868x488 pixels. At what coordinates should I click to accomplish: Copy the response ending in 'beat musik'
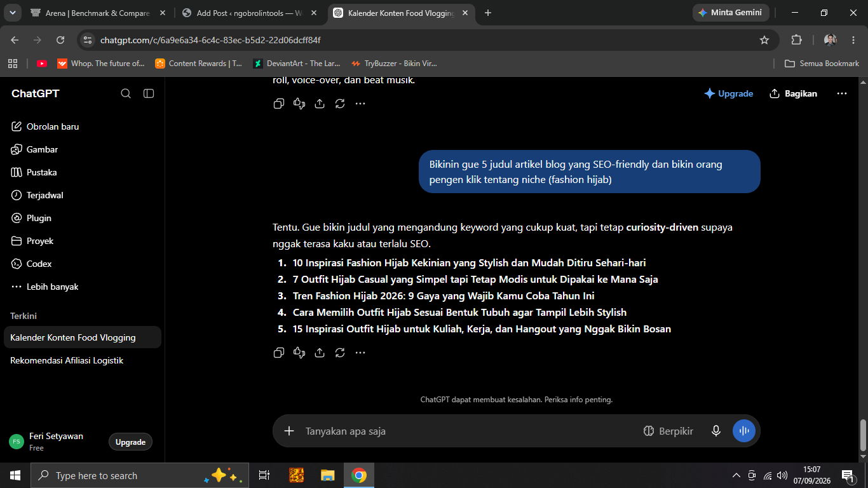[x=278, y=104]
